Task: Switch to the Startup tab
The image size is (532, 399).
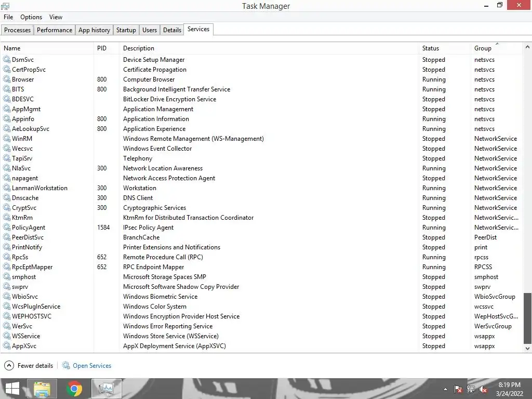Action: (x=126, y=30)
